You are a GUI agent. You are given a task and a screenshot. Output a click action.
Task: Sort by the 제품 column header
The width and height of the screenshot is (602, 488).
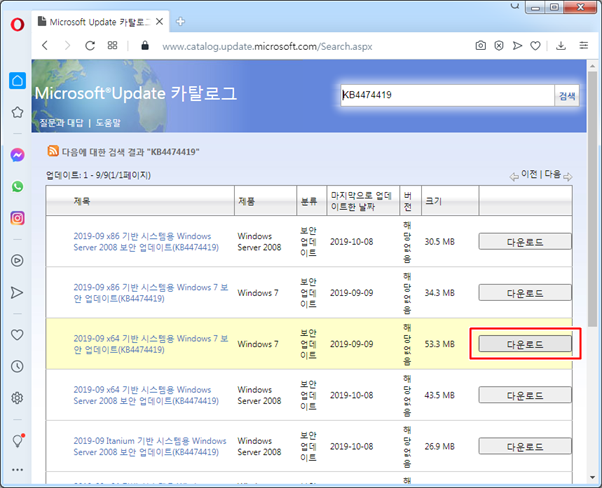[x=246, y=201]
